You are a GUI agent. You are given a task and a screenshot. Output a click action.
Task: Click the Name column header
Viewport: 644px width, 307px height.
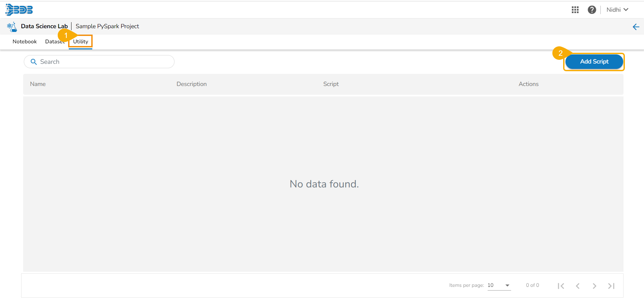[x=38, y=84]
